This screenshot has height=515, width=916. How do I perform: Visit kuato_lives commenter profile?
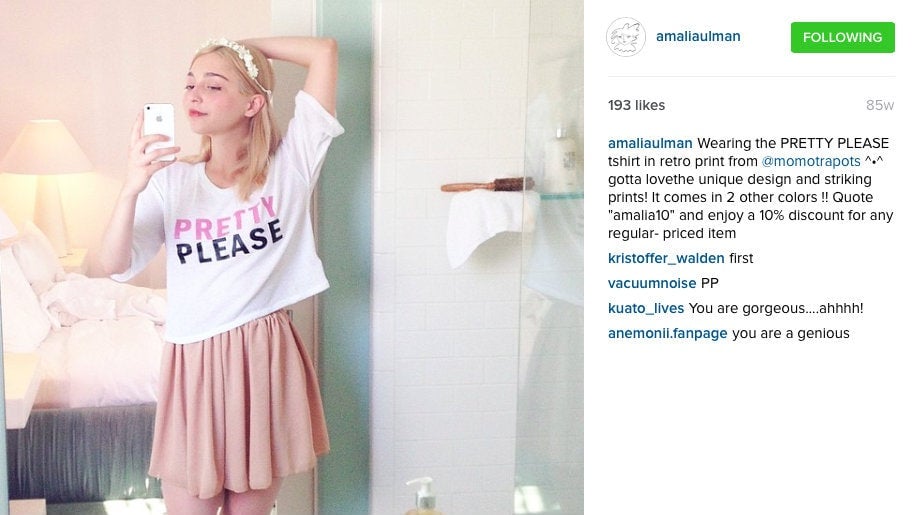click(x=646, y=308)
